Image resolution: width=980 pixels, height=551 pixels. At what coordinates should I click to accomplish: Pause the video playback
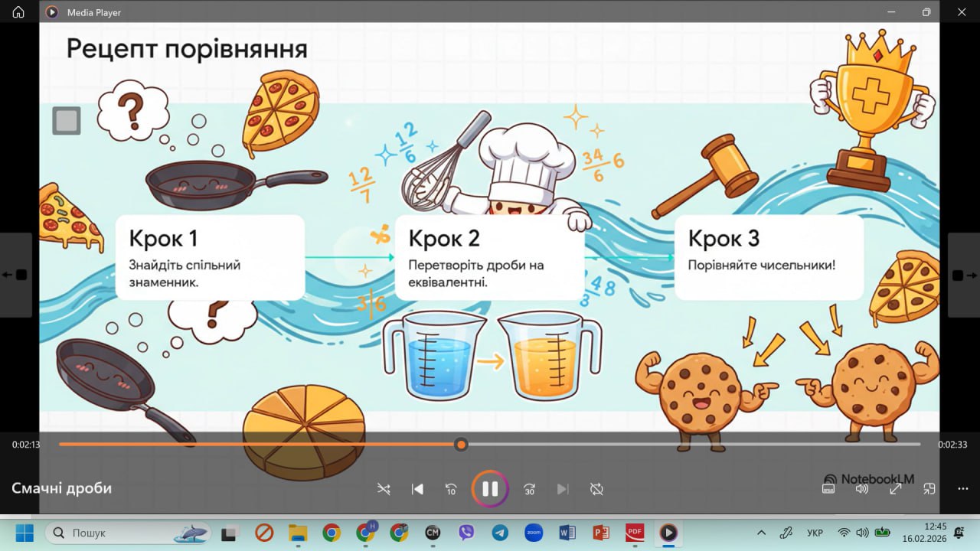coord(490,489)
